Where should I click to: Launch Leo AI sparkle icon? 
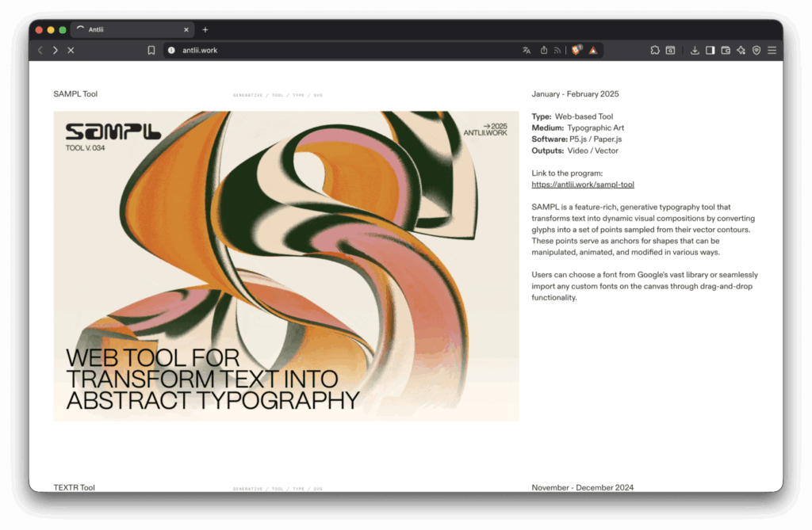point(741,50)
